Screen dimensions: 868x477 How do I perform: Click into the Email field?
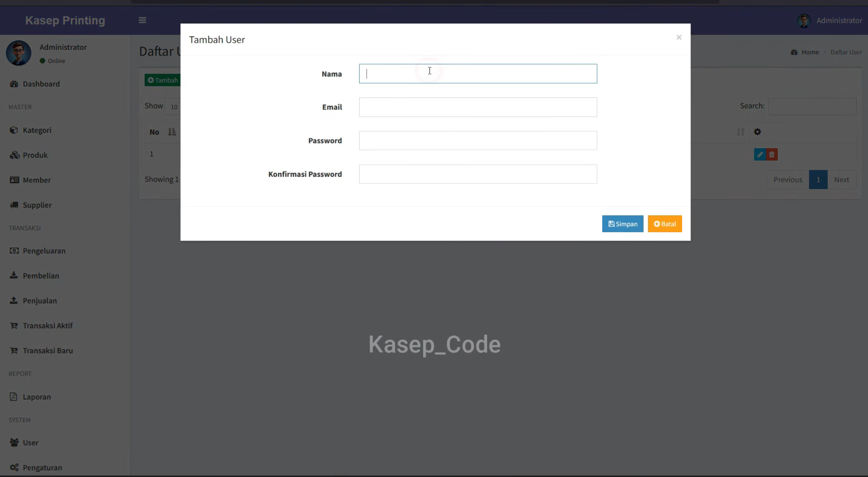[x=478, y=107]
